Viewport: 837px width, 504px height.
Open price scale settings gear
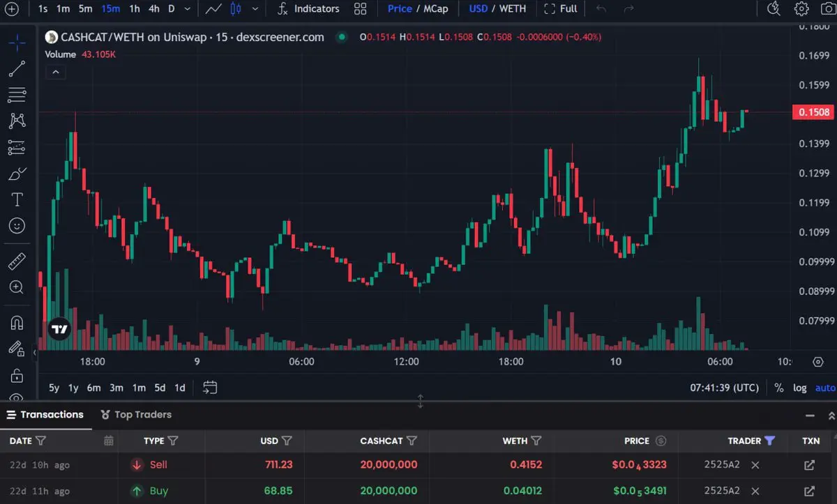(x=818, y=362)
